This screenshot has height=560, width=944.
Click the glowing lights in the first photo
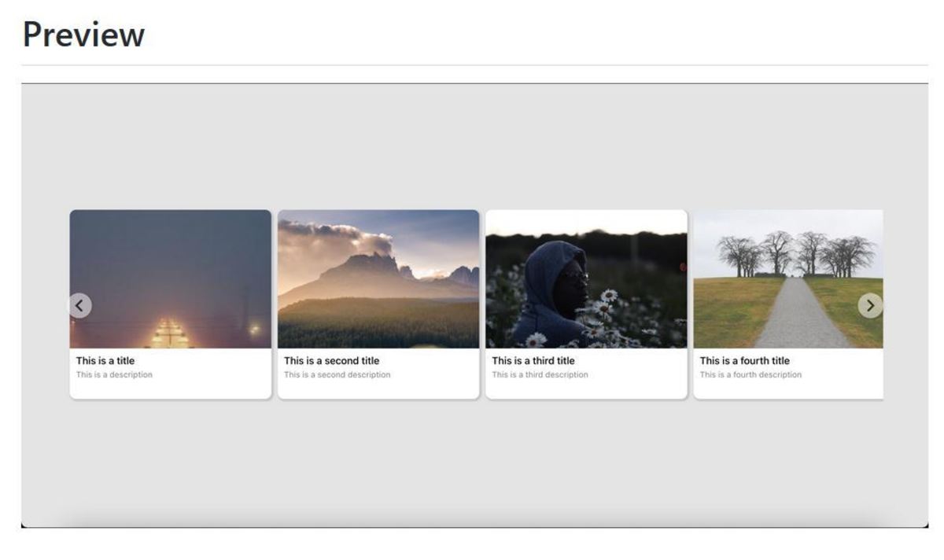tap(170, 334)
